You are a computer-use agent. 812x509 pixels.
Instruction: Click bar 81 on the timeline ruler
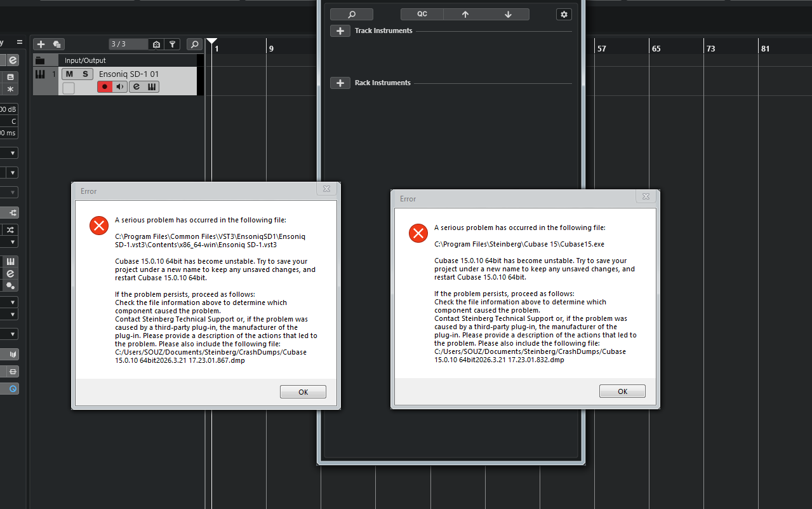coord(765,48)
